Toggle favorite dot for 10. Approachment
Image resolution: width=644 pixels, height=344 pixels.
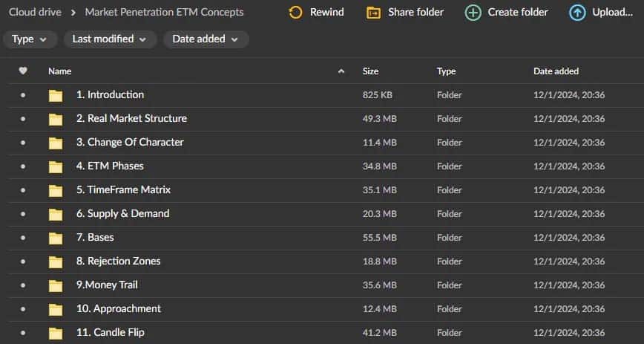[23, 309]
